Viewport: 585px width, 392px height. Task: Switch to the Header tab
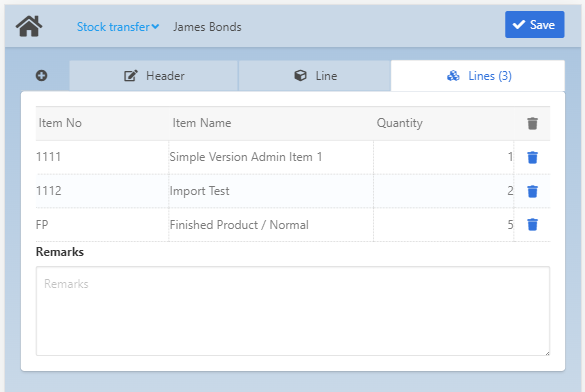click(153, 76)
